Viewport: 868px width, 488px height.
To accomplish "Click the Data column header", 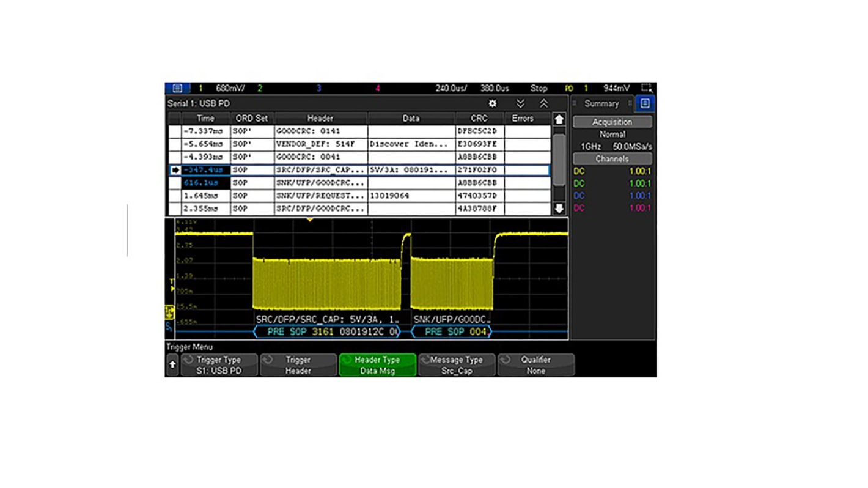I will click(411, 119).
